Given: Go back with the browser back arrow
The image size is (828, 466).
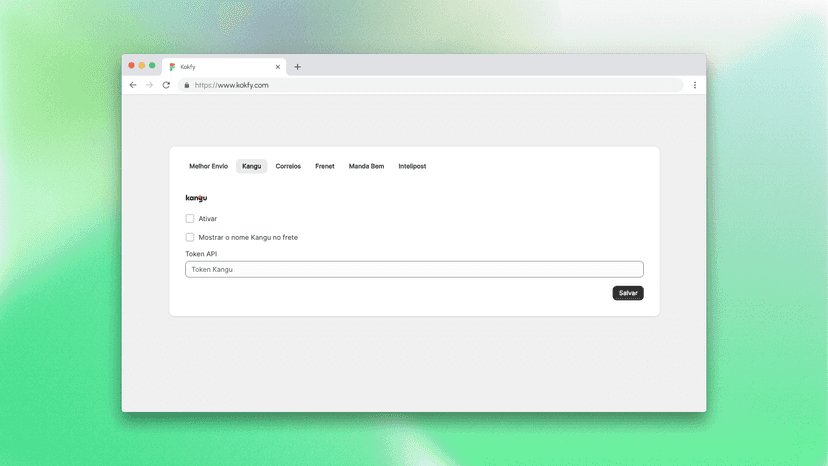Looking at the screenshot, I should point(133,85).
